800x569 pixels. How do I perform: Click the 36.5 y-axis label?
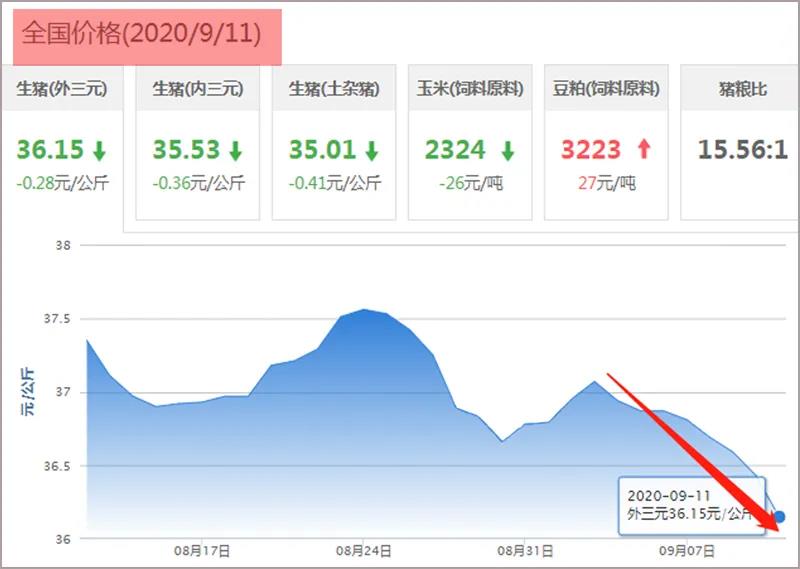tap(57, 466)
